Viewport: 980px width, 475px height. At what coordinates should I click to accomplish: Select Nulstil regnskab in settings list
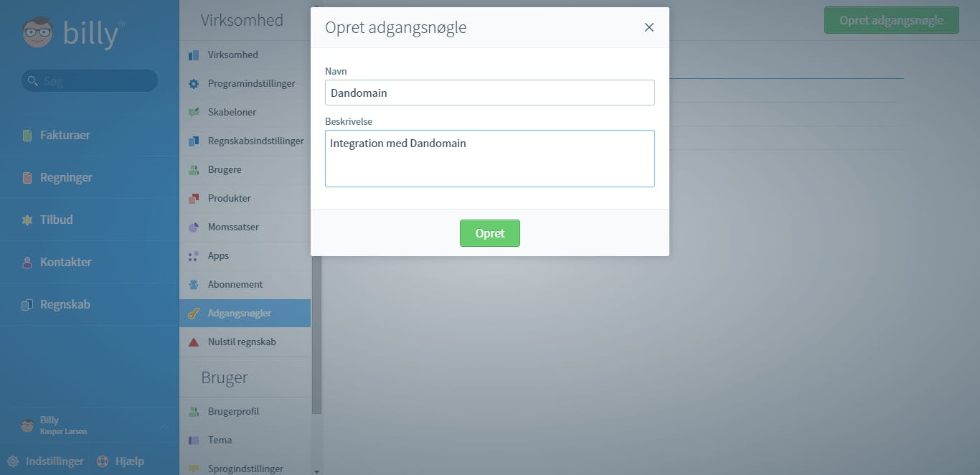tap(245, 342)
